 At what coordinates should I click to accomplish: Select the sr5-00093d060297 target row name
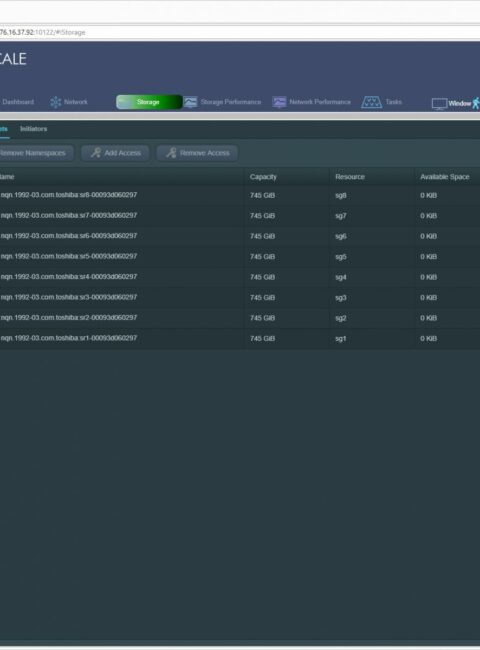click(x=69, y=256)
